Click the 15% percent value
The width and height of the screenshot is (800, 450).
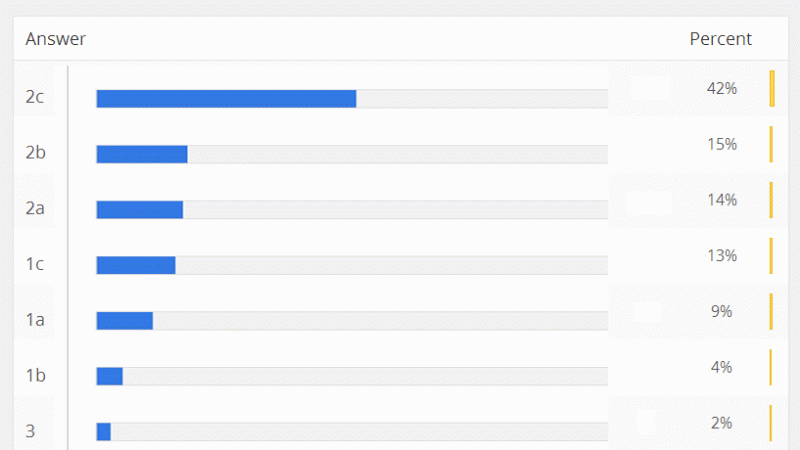tap(721, 144)
